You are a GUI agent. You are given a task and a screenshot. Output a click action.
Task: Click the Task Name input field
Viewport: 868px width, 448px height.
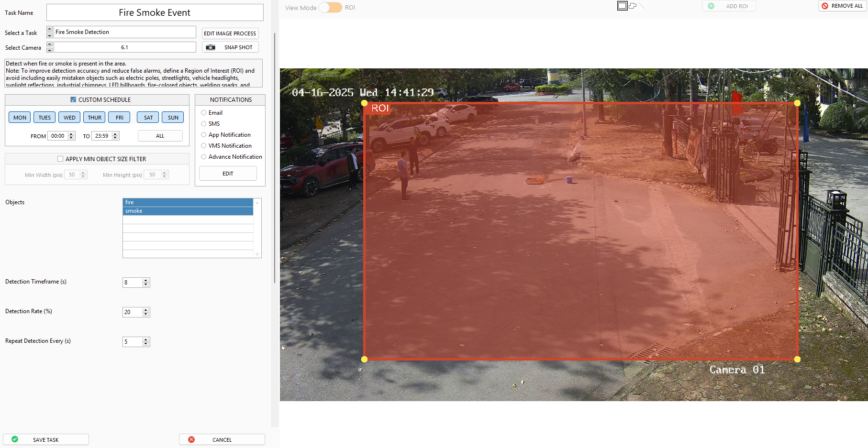[155, 12]
